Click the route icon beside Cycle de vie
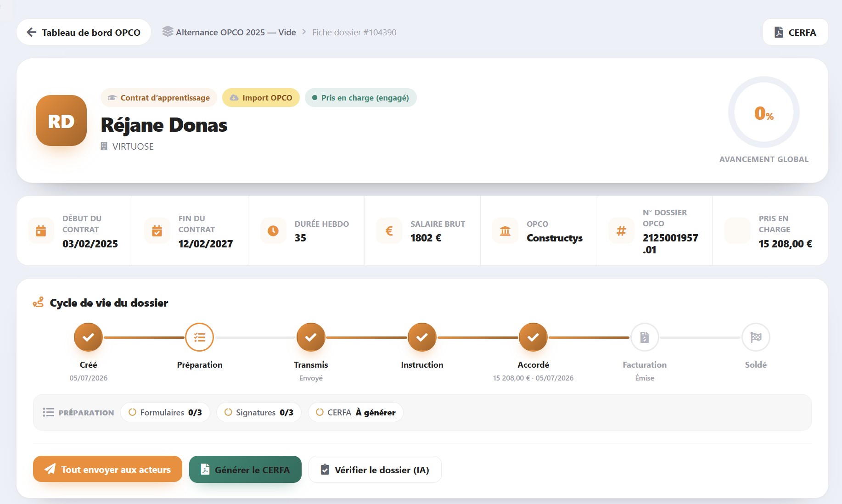Screen dimensions: 842x504 pyautogui.click(x=39, y=302)
